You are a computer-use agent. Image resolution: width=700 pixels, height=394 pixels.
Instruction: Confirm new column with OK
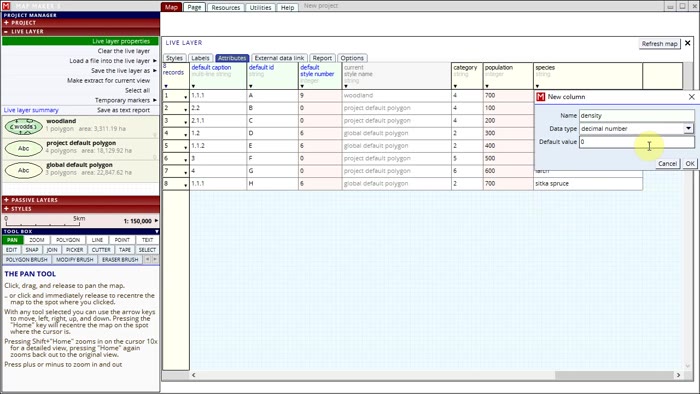pyautogui.click(x=690, y=164)
